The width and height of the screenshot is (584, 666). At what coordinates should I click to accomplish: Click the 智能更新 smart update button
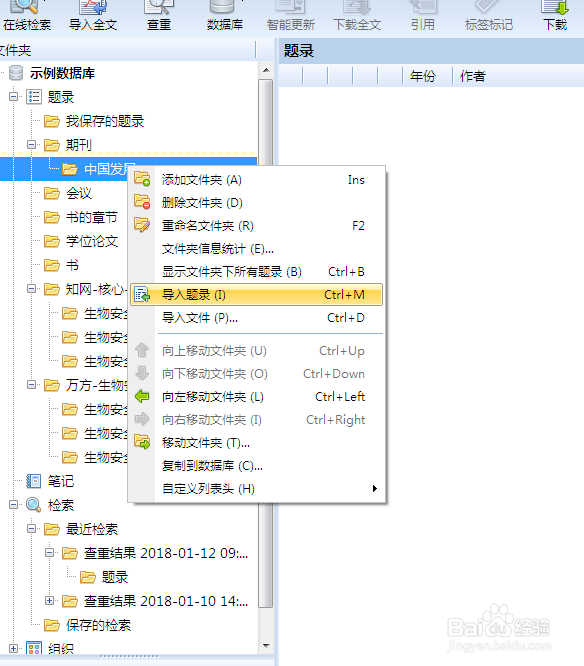pyautogui.click(x=291, y=17)
